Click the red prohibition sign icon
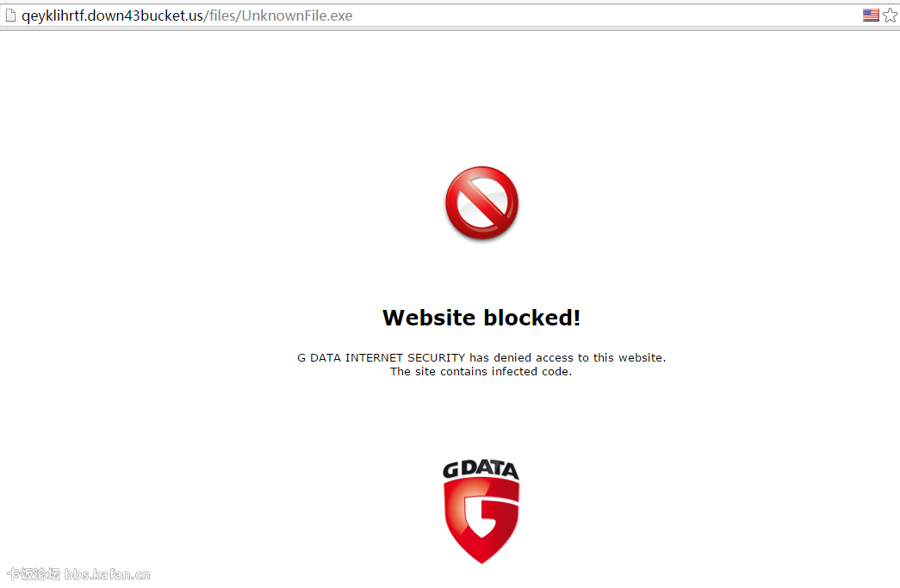Viewport: 900px width, 588px height. (x=481, y=203)
